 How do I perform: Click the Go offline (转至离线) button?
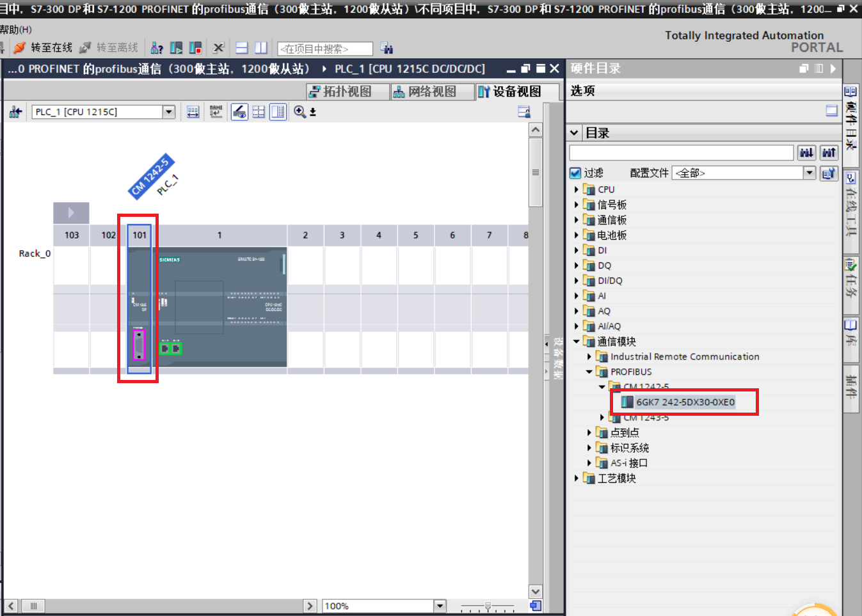pos(108,48)
